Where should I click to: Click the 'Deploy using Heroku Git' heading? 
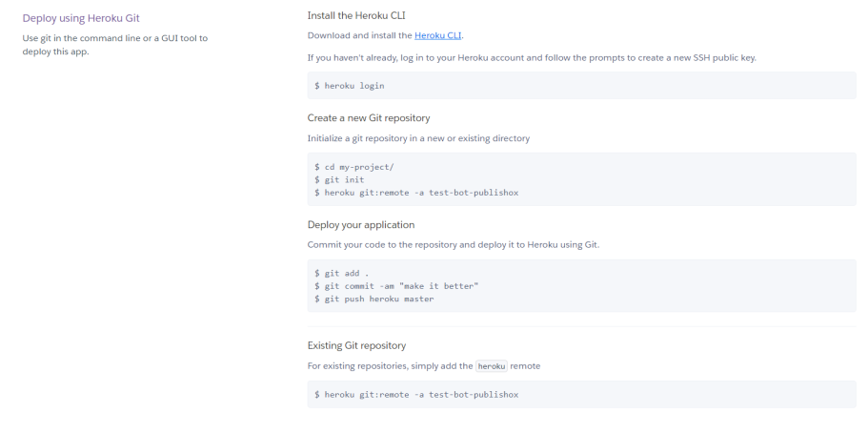click(81, 18)
